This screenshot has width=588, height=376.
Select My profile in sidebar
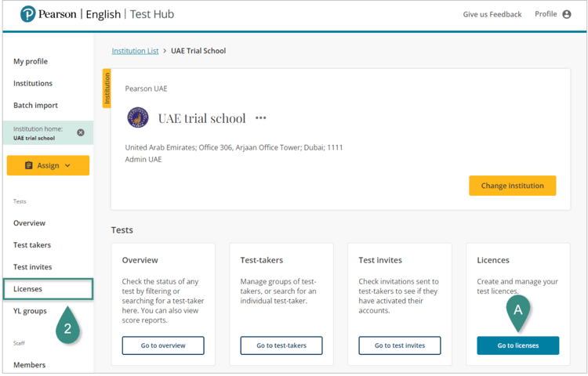pyautogui.click(x=31, y=61)
